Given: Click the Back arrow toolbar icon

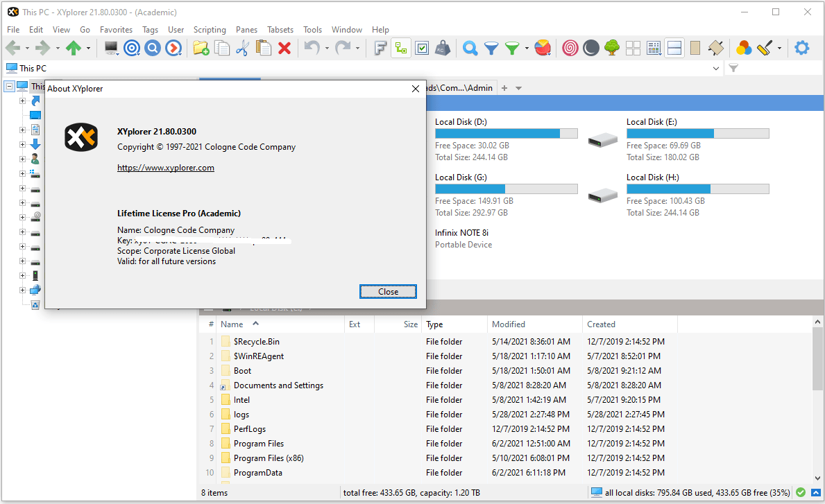Looking at the screenshot, I should 12,49.
